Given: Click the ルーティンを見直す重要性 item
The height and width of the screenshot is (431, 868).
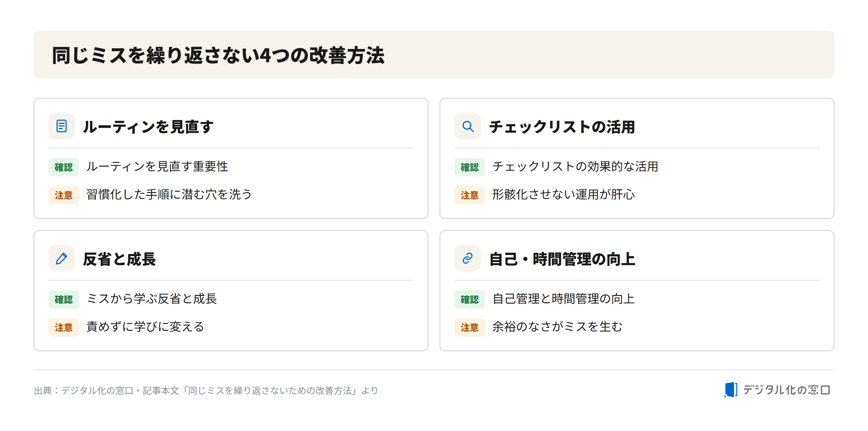Looking at the screenshot, I should coord(157,167).
